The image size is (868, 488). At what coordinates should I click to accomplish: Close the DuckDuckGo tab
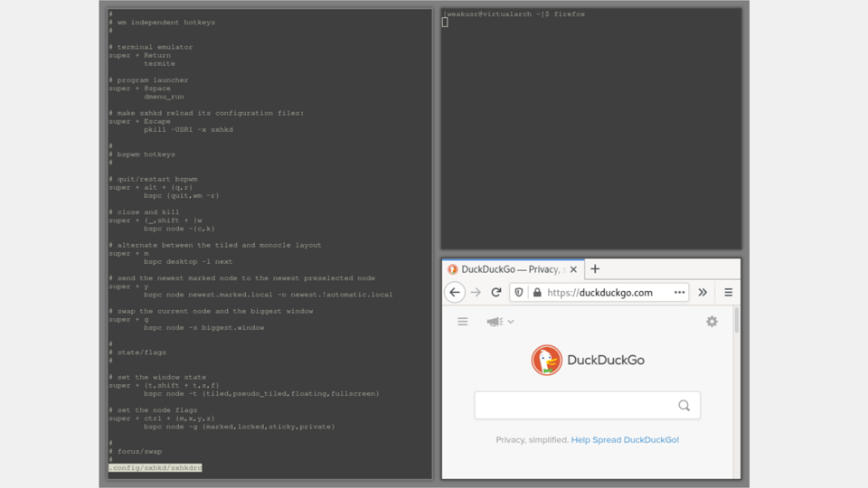[573, 269]
